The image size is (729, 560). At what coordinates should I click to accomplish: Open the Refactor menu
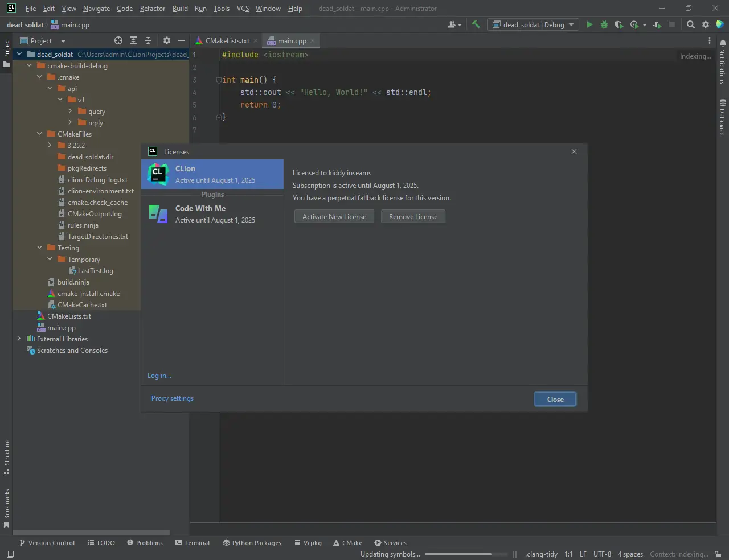[x=152, y=9]
